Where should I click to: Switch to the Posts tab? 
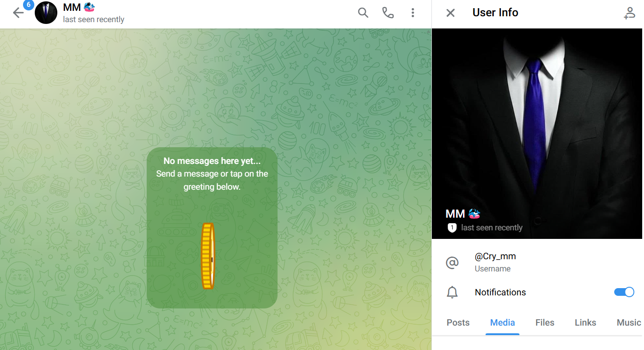458,322
